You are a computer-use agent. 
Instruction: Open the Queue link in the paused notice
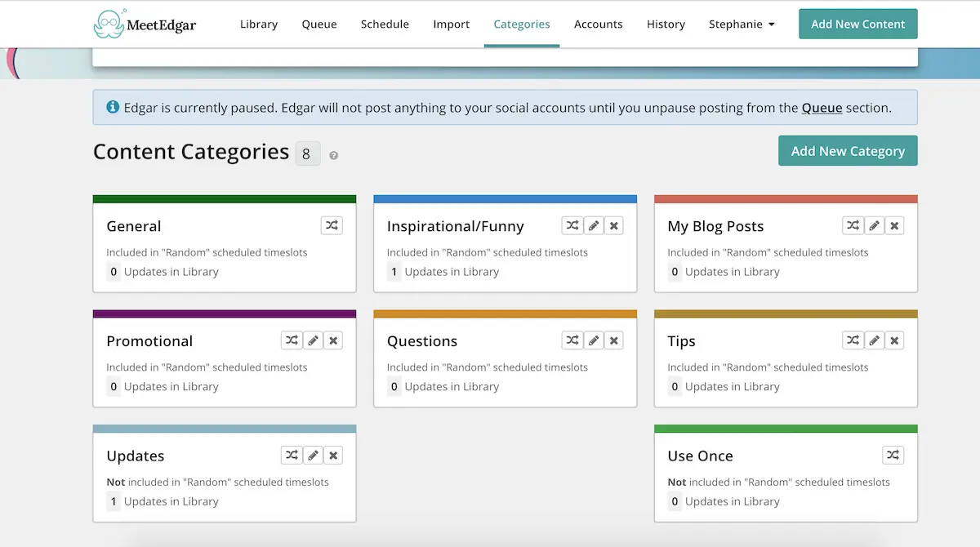tap(821, 107)
